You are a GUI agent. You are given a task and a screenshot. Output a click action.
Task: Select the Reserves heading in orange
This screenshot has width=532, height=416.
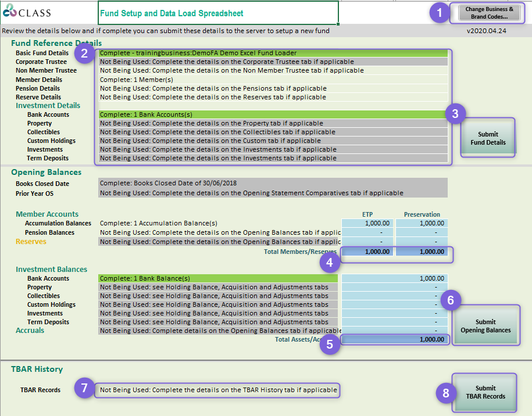(x=31, y=241)
